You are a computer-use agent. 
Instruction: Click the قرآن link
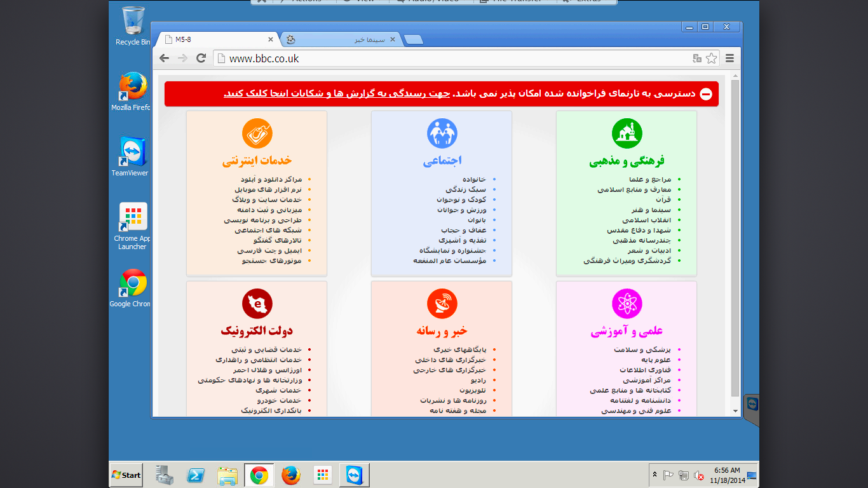tap(662, 200)
